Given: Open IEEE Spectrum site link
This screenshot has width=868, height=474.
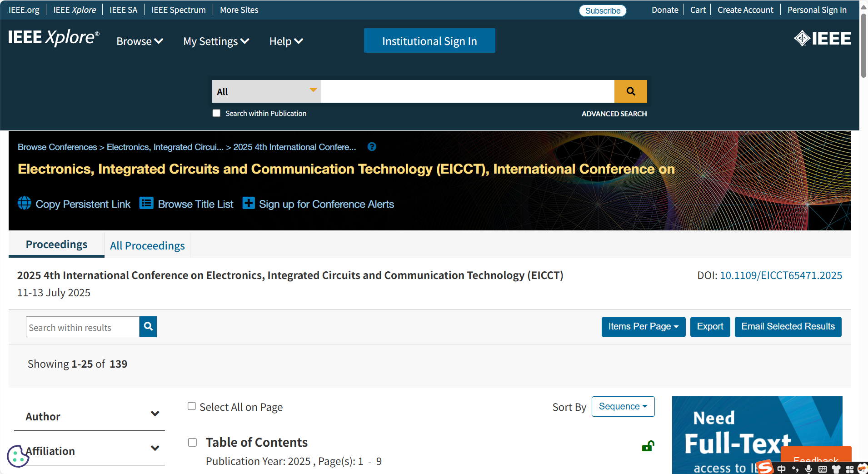Looking at the screenshot, I should [x=179, y=10].
